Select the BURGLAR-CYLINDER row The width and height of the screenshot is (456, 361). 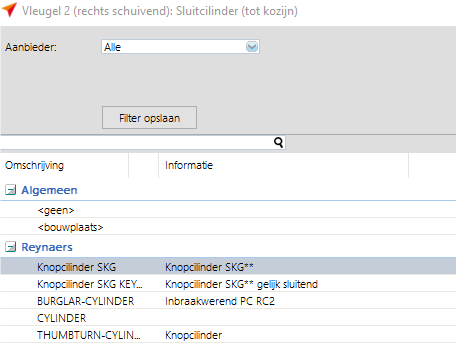click(x=228, y=301)
